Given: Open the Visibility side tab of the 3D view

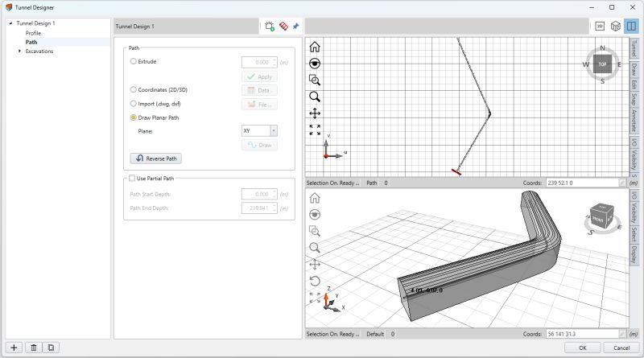Looking at the screenshot, I should [634, 212].
